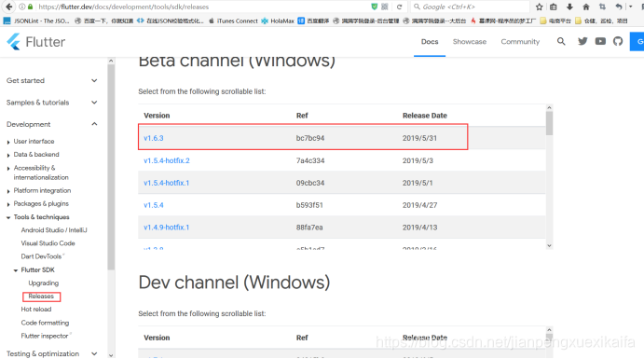Click the Flutter logo
Viewport: 644px width, 359px height.
coord(36,42)
